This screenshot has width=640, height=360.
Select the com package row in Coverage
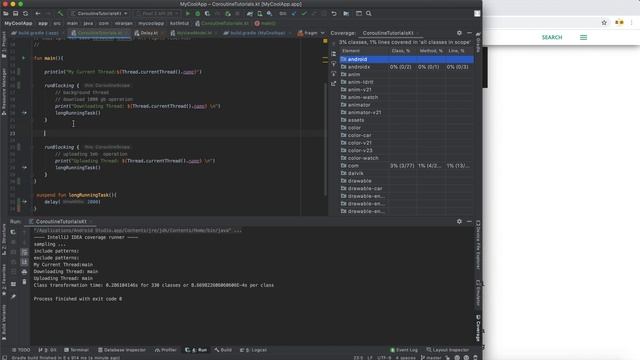pos(407,166)
